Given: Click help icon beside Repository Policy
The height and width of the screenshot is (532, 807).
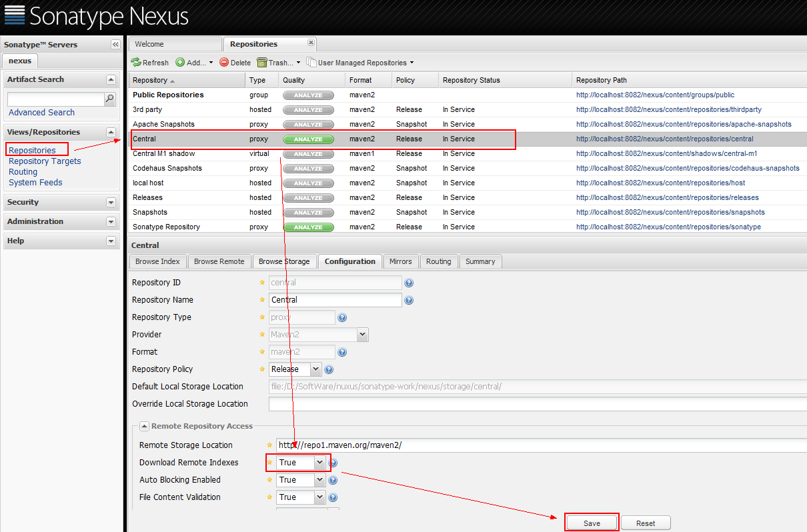Looking at the screenshot, I should click(328, 369).
